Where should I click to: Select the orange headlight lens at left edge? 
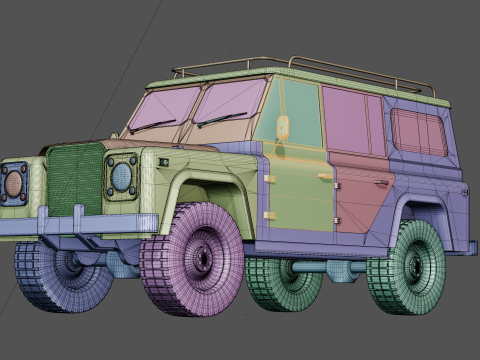13,184
